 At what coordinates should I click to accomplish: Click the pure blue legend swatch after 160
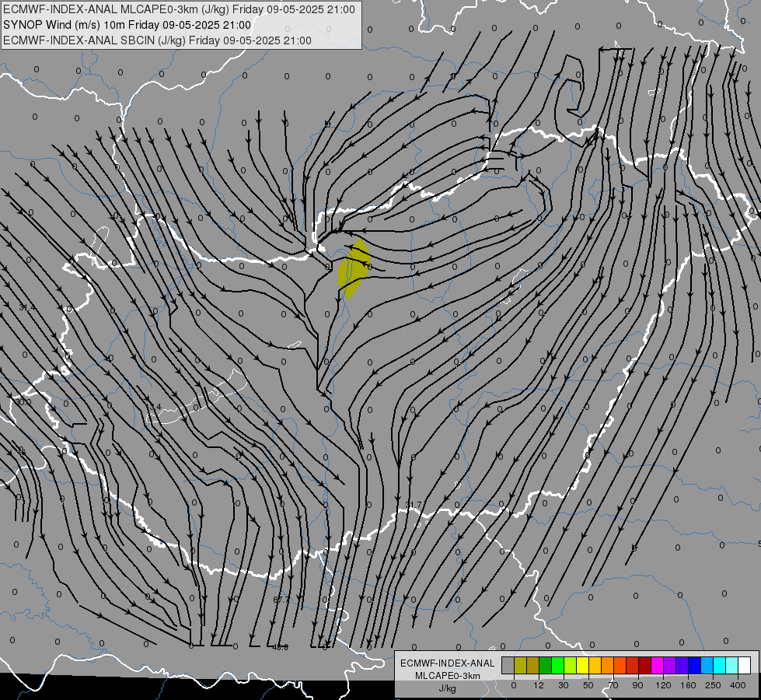pos(695,665)
